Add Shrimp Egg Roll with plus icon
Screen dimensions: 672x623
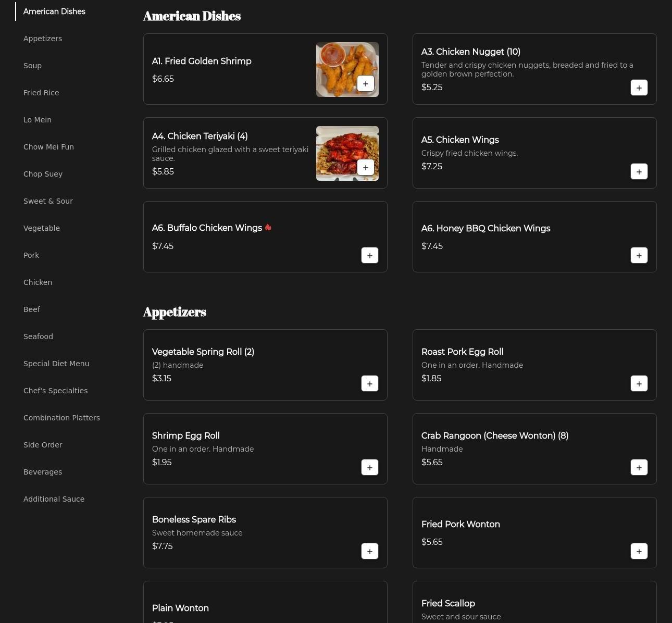tap(370, 467)
